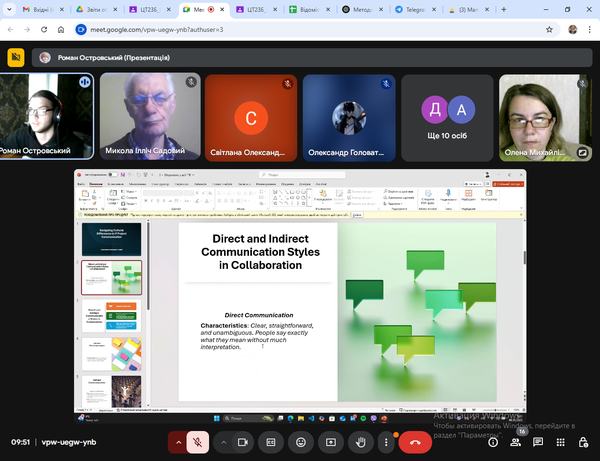Show the people participants panel
The image size is (600, 461).
(517, 442)
